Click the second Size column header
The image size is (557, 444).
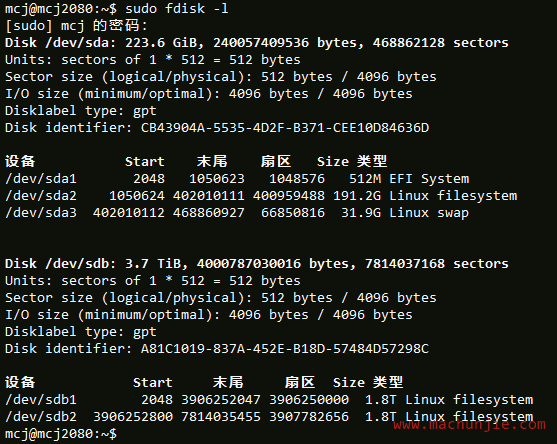tap(348, 383)
